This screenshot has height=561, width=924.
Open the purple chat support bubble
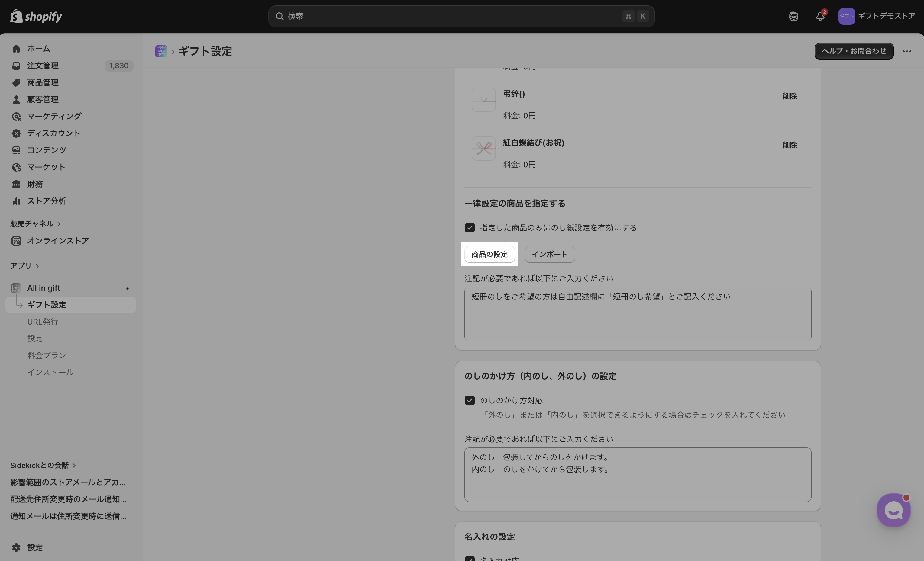tap(893, 510)
